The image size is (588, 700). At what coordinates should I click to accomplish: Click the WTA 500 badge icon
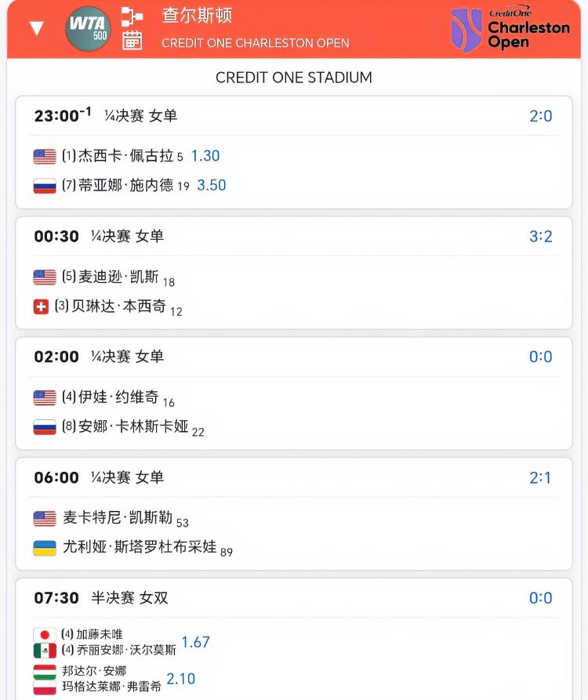88,29
